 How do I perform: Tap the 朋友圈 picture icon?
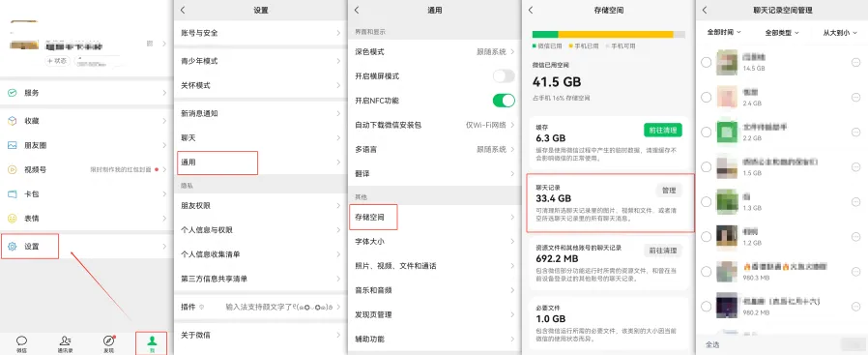pyautogui.click(x=13, y=145)
